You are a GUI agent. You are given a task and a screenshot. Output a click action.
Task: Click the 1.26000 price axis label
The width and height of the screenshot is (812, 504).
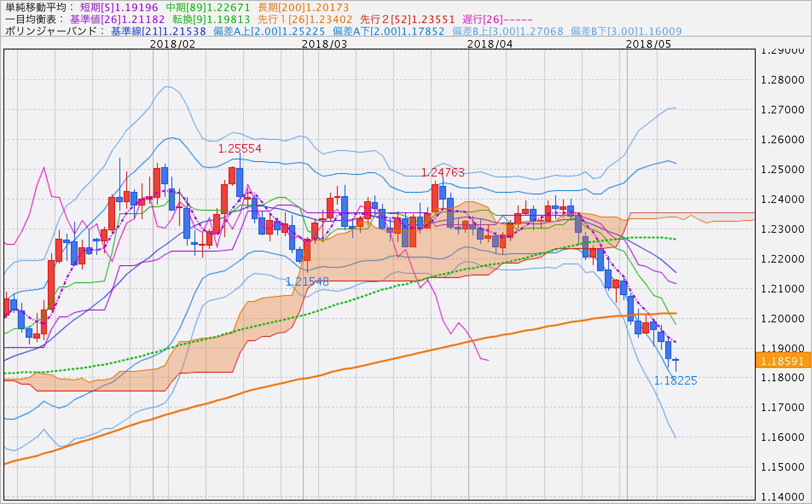pos(783,139)
